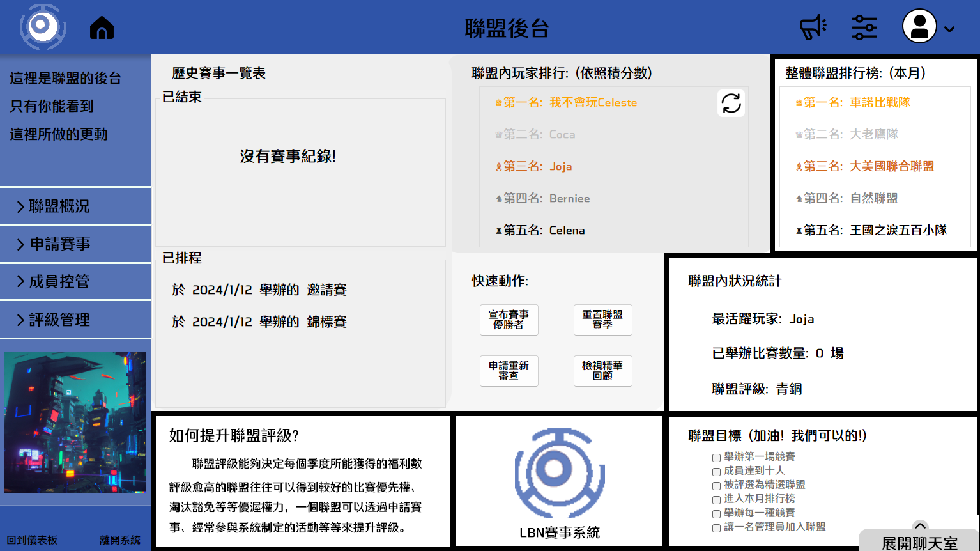
Task: Open the megaphone announcements icon
Action: 813,27
